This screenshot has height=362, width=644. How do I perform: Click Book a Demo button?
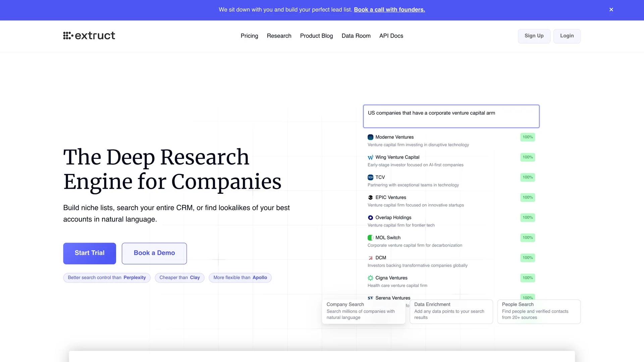pos(154,253)
